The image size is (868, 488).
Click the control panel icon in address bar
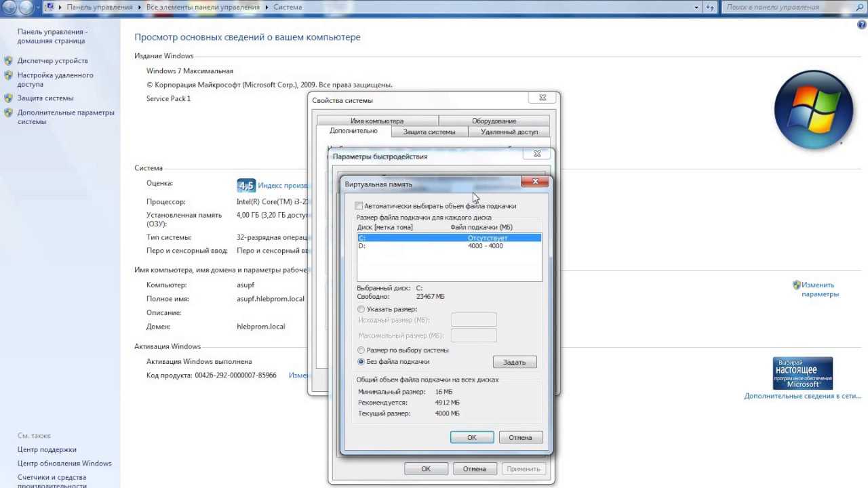point(50,7)
